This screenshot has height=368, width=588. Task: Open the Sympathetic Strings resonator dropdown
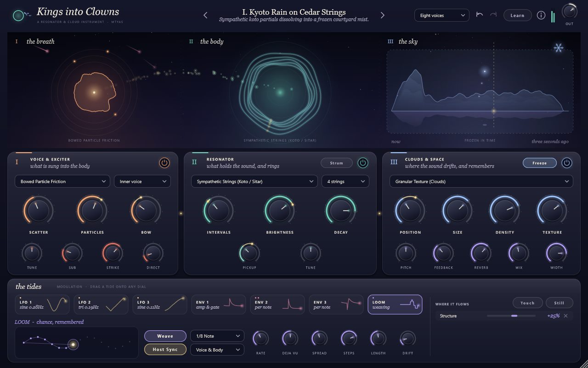point(254,181)
